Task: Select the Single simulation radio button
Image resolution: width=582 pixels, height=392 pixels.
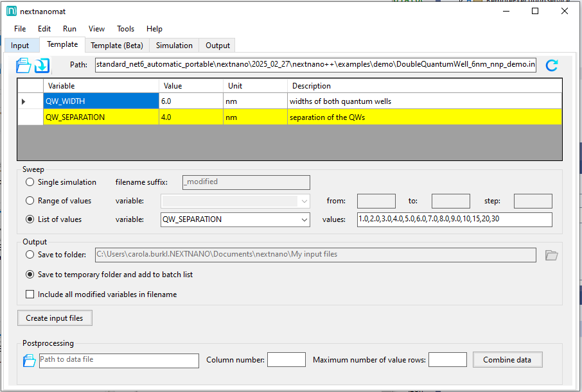Action: (30, 182)
